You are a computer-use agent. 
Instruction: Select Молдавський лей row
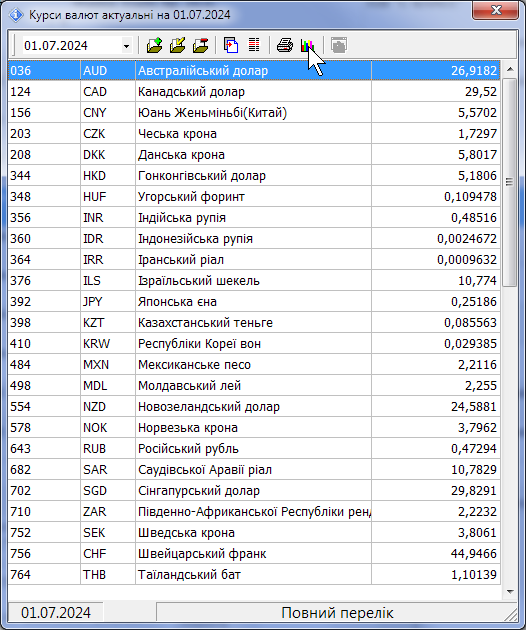[x=254, y=385]
